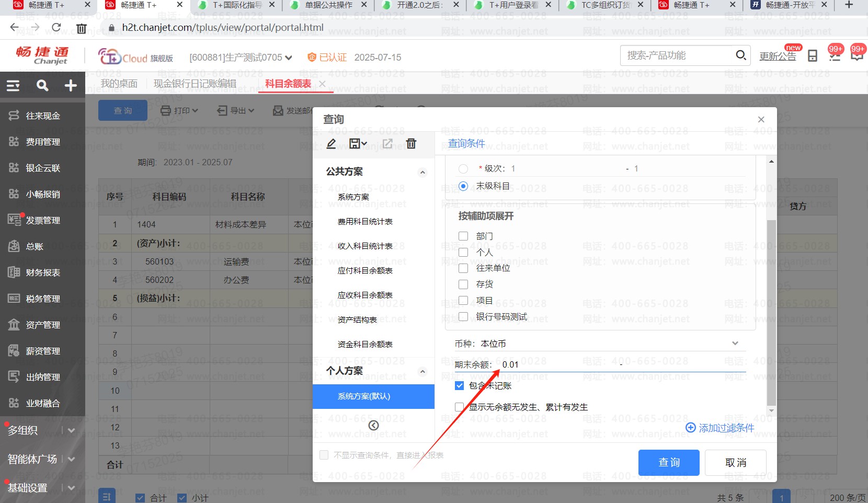Toggle the 小计 checkbox in bottom bar
Viewport: 868px width, 503px height.
[x=182, y=498]
